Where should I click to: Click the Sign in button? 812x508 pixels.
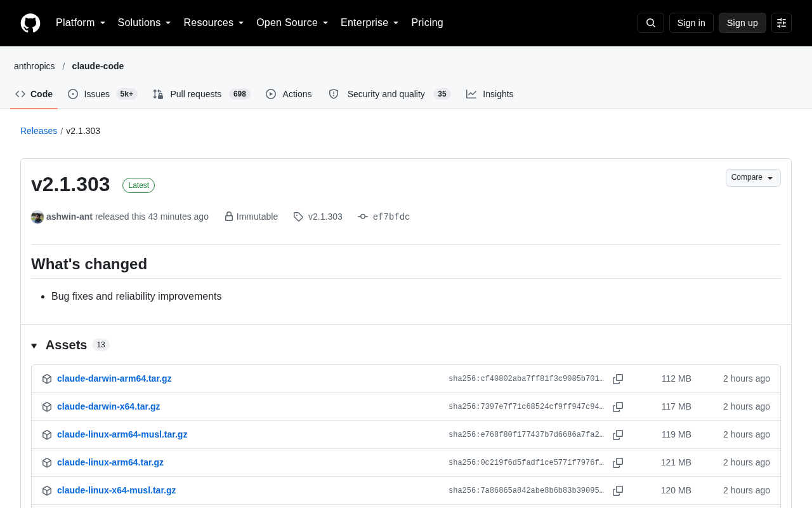click(691, 23)
